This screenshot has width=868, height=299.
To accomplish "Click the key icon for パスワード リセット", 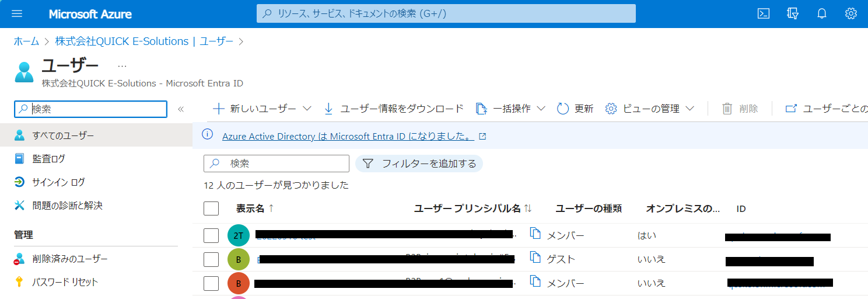I will point(19,282).
